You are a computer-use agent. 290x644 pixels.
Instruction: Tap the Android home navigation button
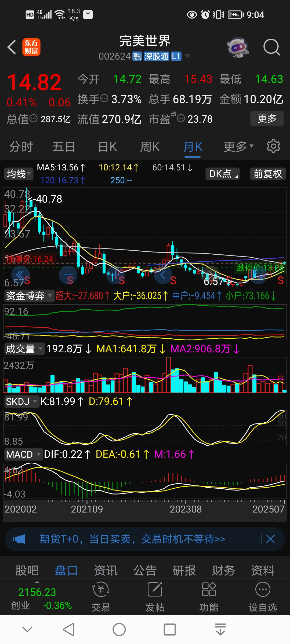coord(119,629)
